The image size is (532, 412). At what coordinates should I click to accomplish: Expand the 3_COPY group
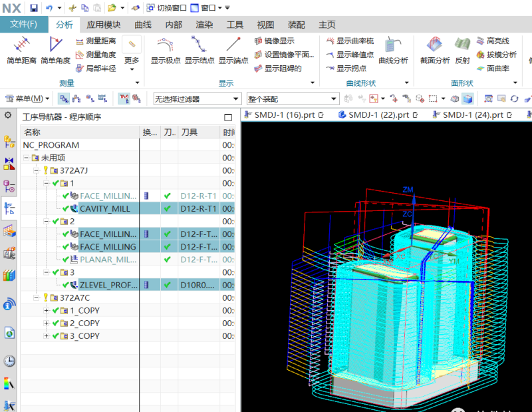(x=46, y=336)
